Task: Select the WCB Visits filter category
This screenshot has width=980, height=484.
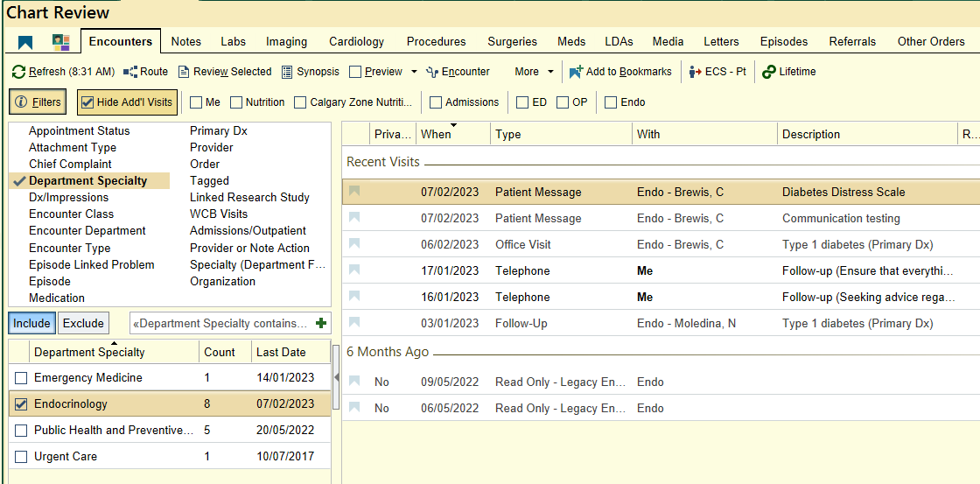Action: point(218,214)
